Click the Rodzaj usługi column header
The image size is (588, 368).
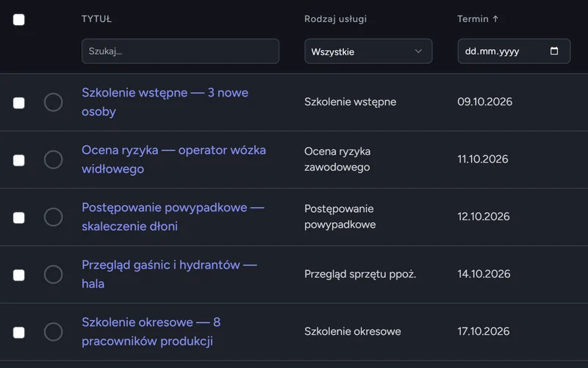click(335, 19)
